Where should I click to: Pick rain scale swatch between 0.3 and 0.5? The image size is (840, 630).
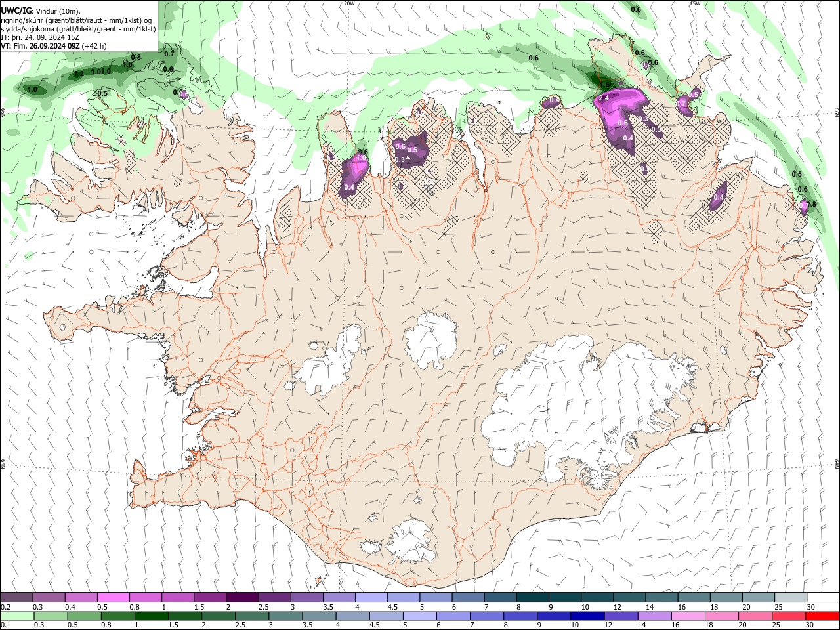(x=51, y=616)
